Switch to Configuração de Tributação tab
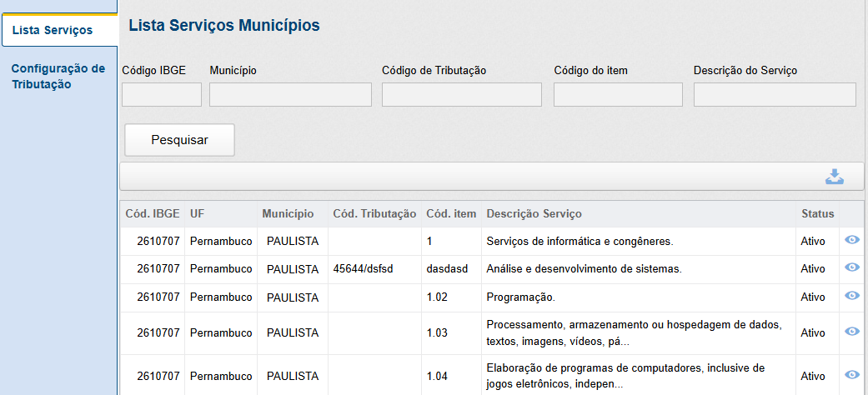The image size is (868, 395). 58,77
